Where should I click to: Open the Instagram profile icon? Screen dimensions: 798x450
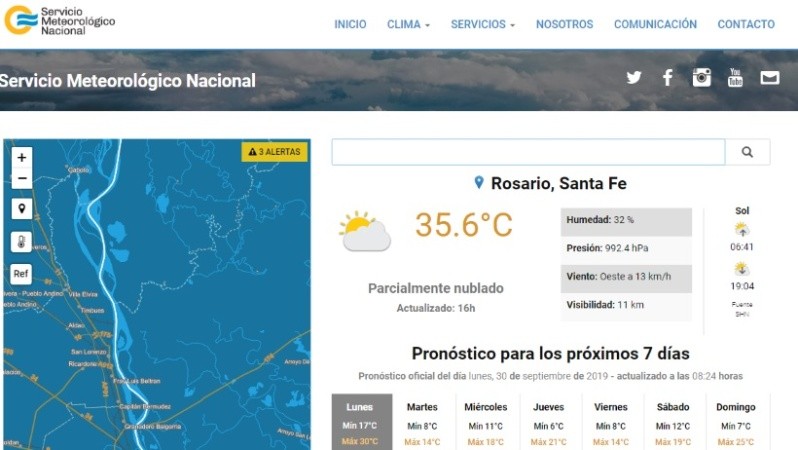(x=702, y=78)
